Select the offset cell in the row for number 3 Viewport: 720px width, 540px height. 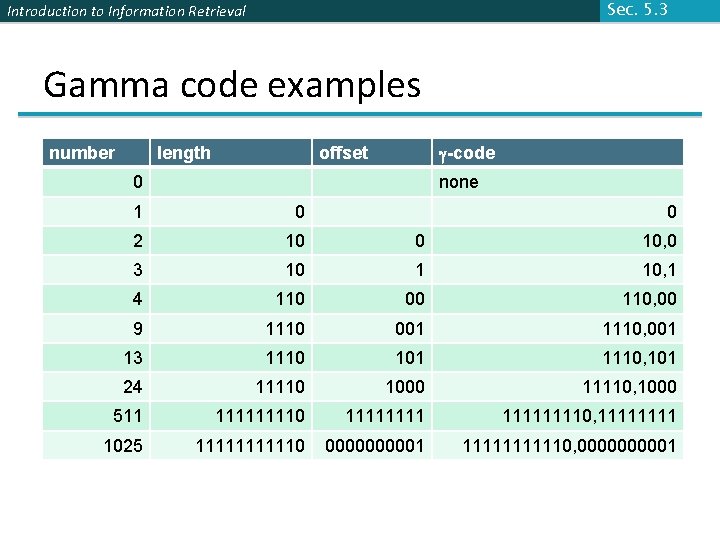(x=372, y=270)
